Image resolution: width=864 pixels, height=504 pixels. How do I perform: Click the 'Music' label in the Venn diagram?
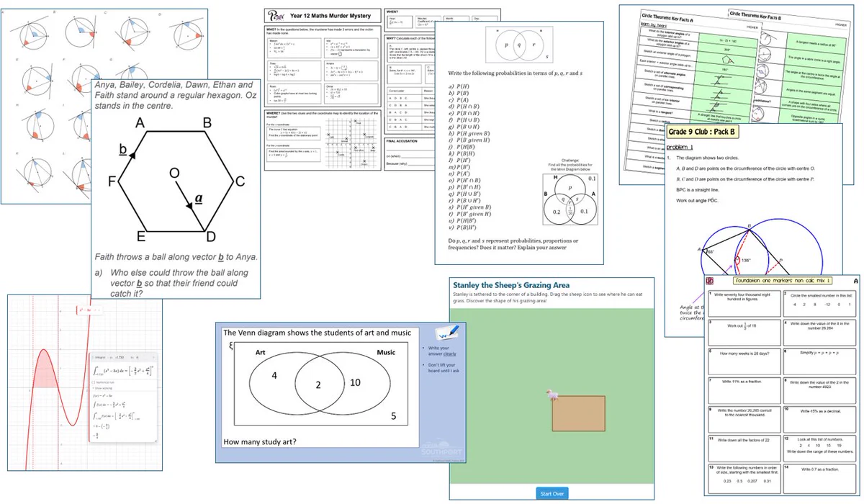pyautogui.click(x=385, y=353)
